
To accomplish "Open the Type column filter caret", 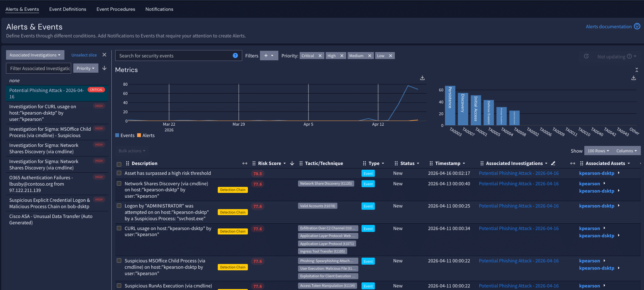I will click(x=383, y=163).
